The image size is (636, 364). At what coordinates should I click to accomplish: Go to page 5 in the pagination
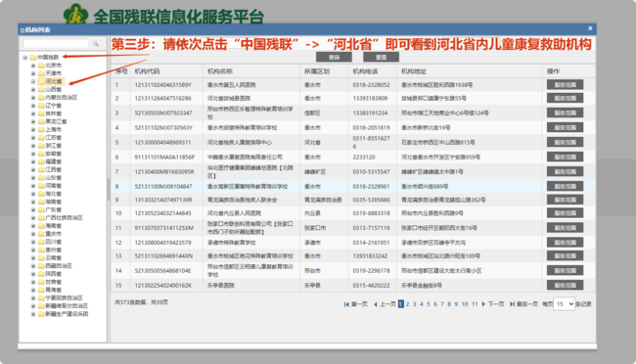pyautogui.click(x=429, y=304)
